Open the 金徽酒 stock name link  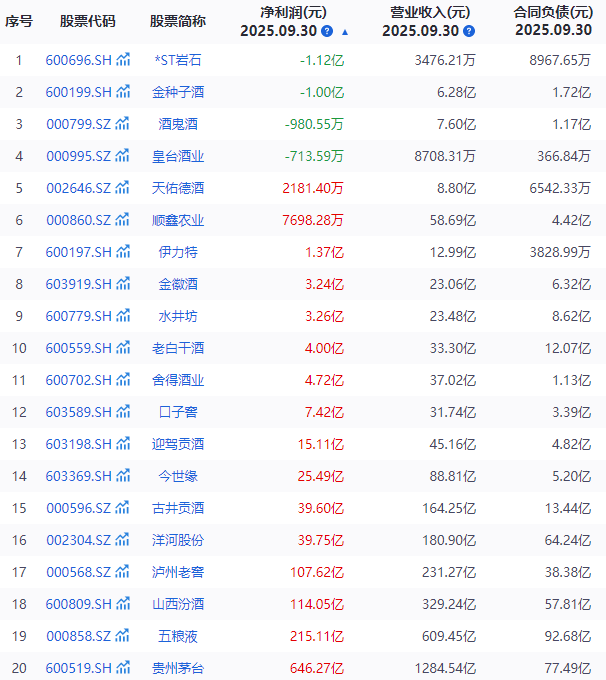pos(178,284)
